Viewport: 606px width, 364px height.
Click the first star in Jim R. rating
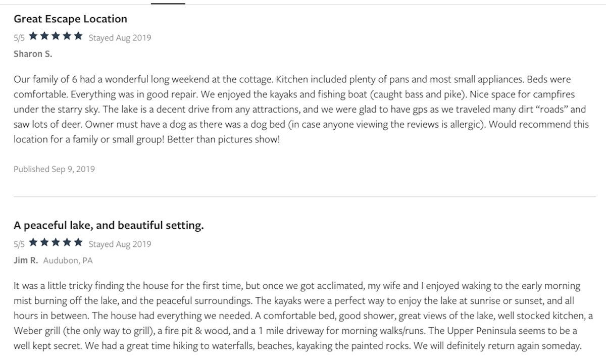[x=33, y=243]
